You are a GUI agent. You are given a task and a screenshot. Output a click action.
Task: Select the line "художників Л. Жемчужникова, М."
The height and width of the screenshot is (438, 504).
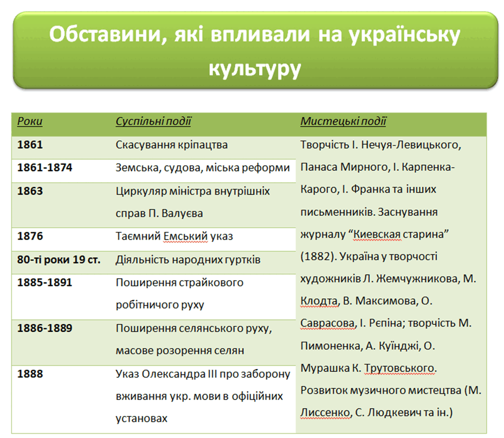tap(388, 279)
